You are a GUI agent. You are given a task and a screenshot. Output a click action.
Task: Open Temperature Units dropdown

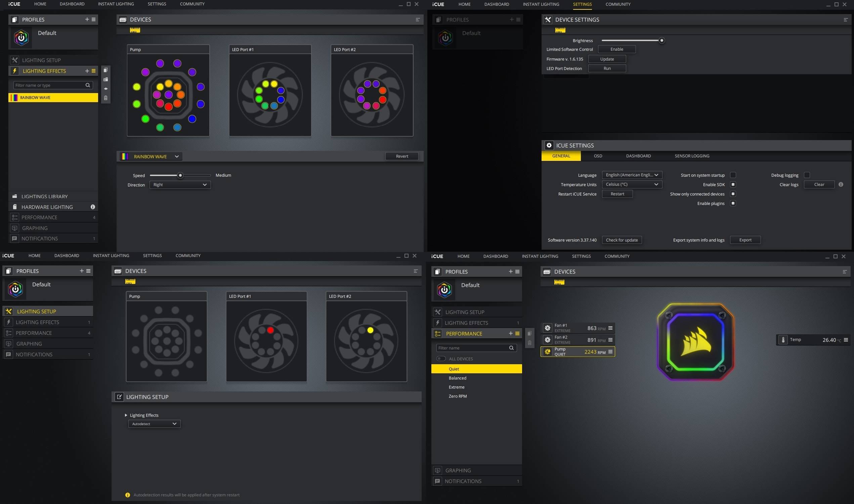[632, 184]
